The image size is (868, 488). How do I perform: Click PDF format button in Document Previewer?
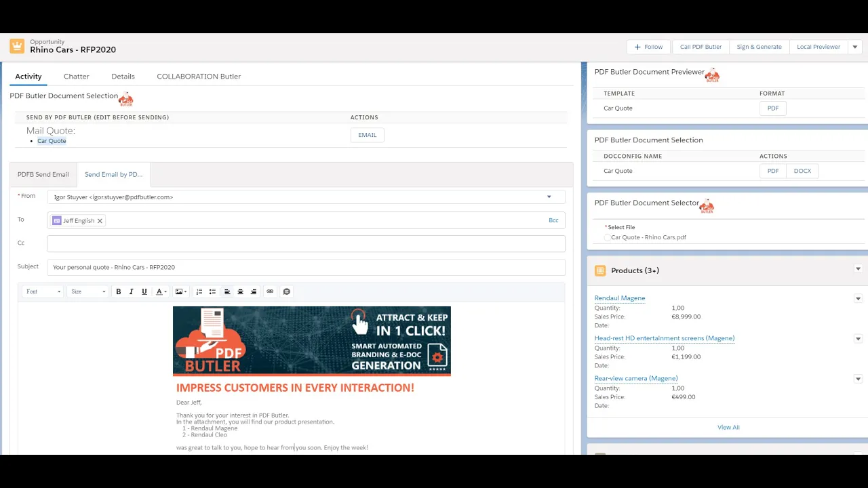coord(773,108)
